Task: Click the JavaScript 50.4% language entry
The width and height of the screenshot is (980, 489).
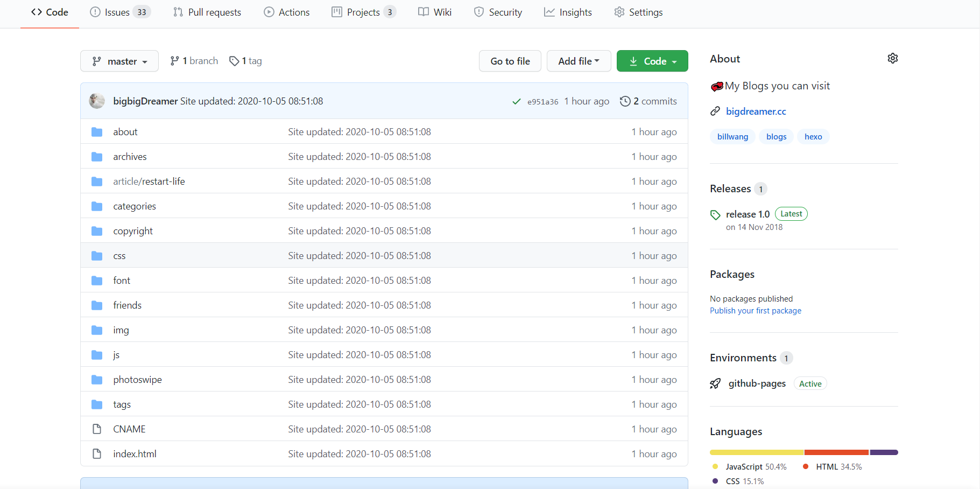Action: (x=749, y=467)
